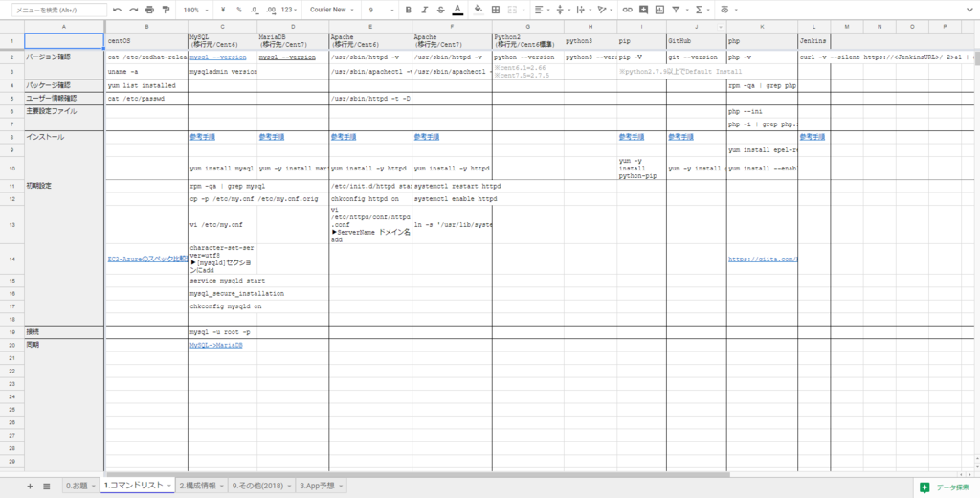Open the text rotation dropdown
The width and height of the screenshot is (980, 498).
pos(605,10)
